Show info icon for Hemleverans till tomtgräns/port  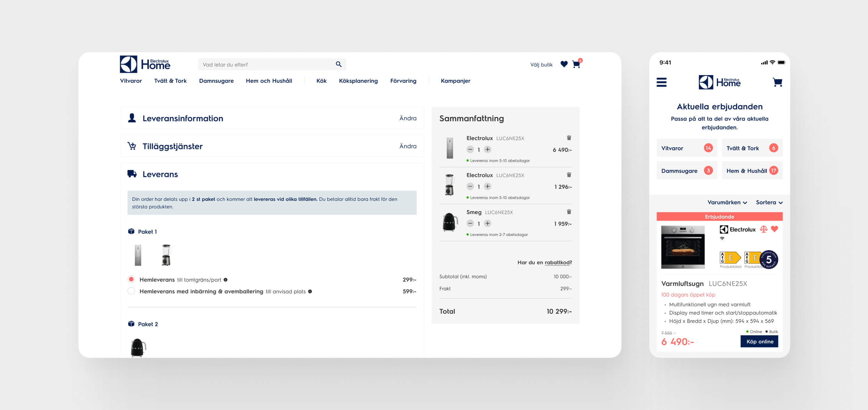pyautogui.click(x=226, y=280)
